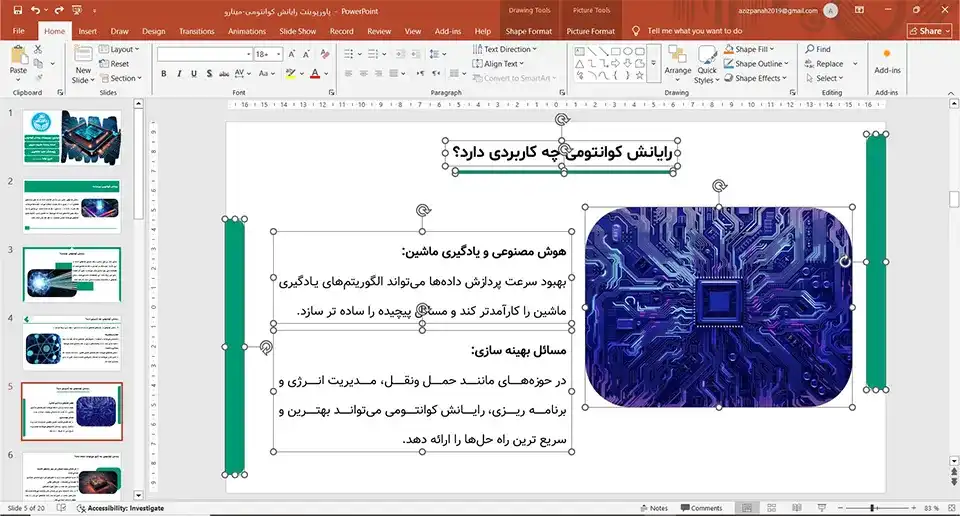Click the Format Painter brush icon
Viewport: 960px width, 516px height.
click(x=38, y=78)
